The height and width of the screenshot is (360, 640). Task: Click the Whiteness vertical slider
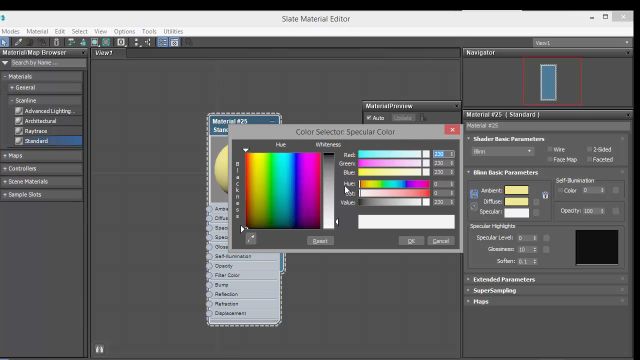point(329,191)
